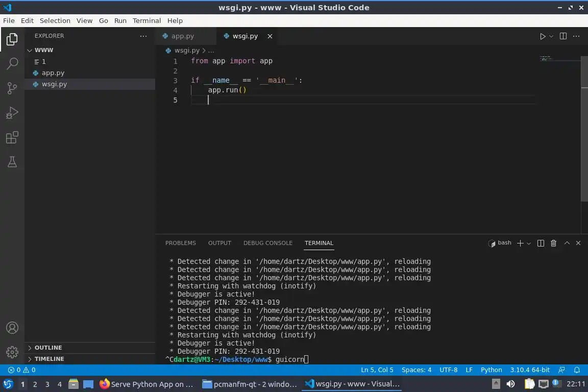The image size is (588, 392).
Task: Open the File menu
Action: (9, 20)
